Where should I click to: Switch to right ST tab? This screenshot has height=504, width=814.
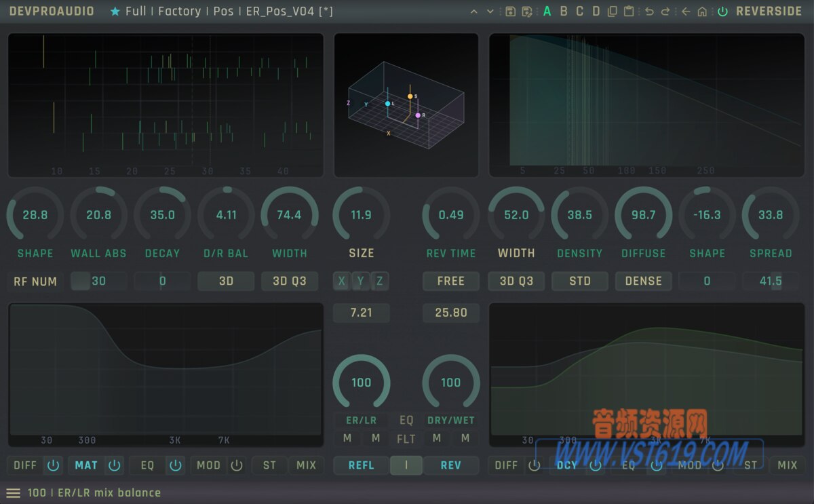click(x=750, y=465)
